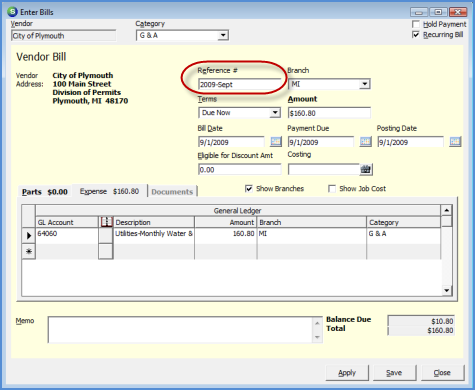This screenshot has width=475, height=390.
Task: Click the Eligible for Discount Amt field
Action: [x=239, y=170]
